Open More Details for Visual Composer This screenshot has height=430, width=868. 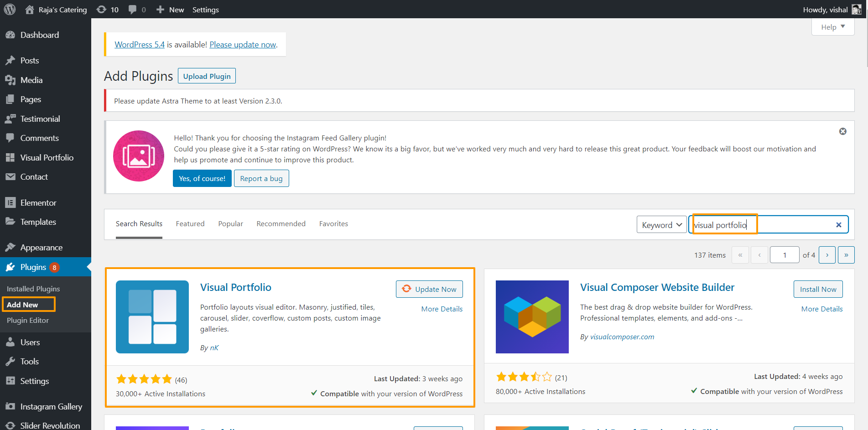click(822, 309)
